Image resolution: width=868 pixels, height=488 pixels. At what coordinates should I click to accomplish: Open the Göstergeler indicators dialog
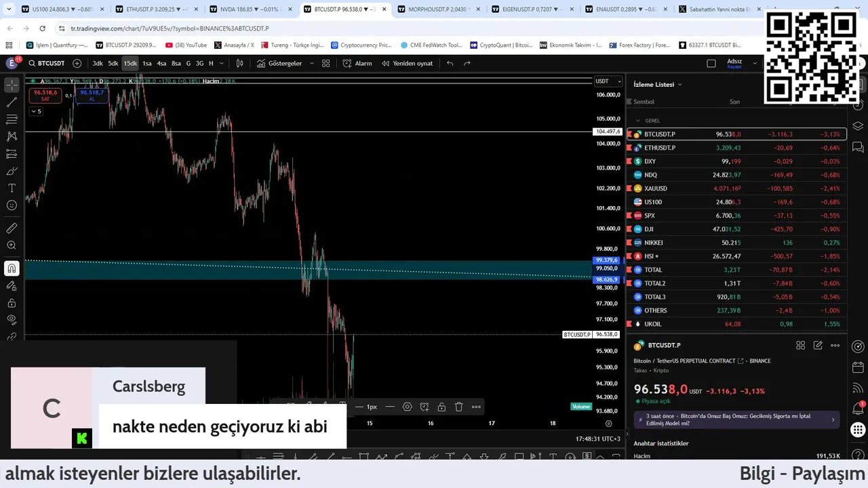(x=279, y=63)
